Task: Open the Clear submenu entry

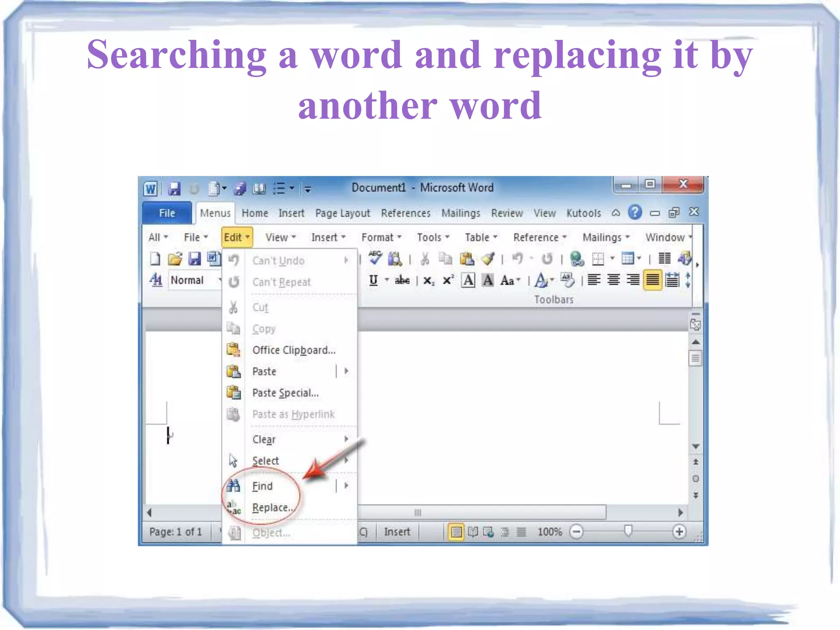Action: [x=290, y=440]
